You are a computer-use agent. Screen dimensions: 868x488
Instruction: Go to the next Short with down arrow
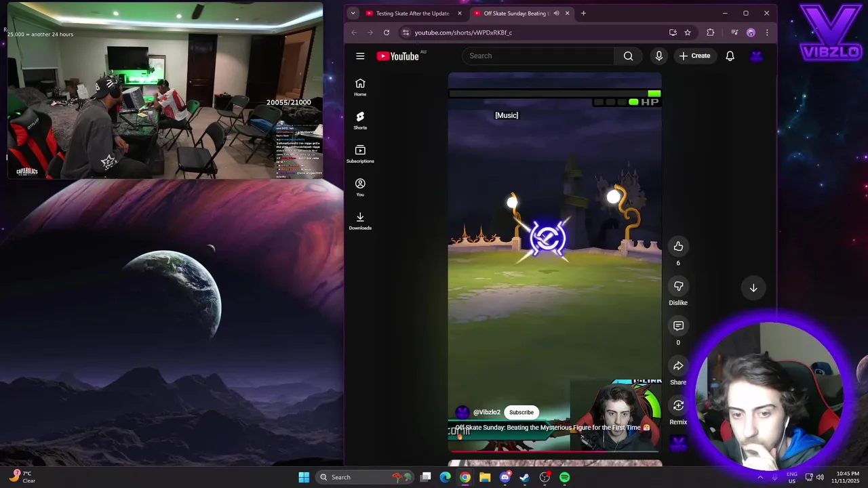[753, 288]
